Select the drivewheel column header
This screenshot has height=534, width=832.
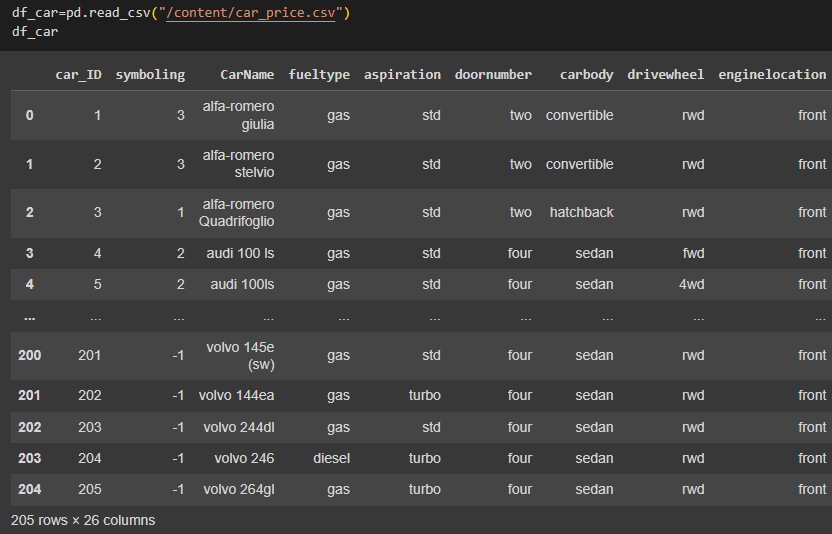[x=665, y=75]
